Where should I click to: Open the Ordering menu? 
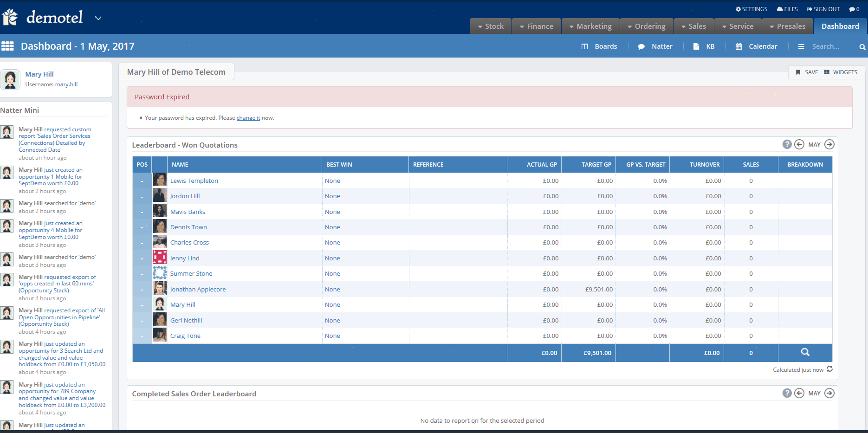pos(647,26)
